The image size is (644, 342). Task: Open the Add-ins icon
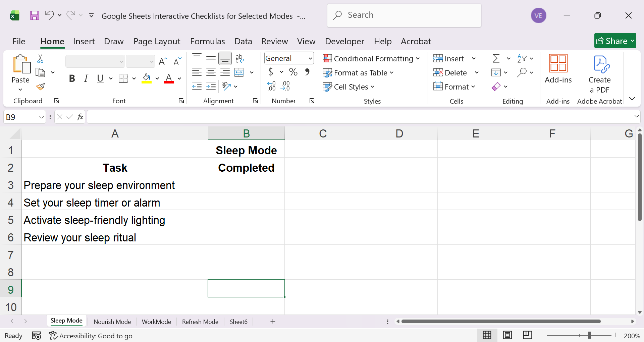[558, 69]
